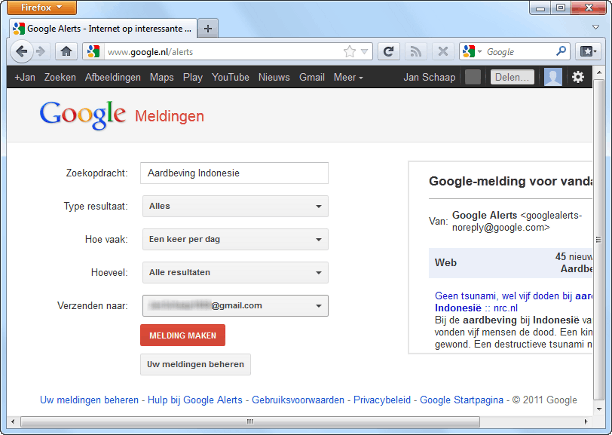Open the +Jan link in Google bar
The height and width of the screenshot is (435, 612).
point(25,77)
